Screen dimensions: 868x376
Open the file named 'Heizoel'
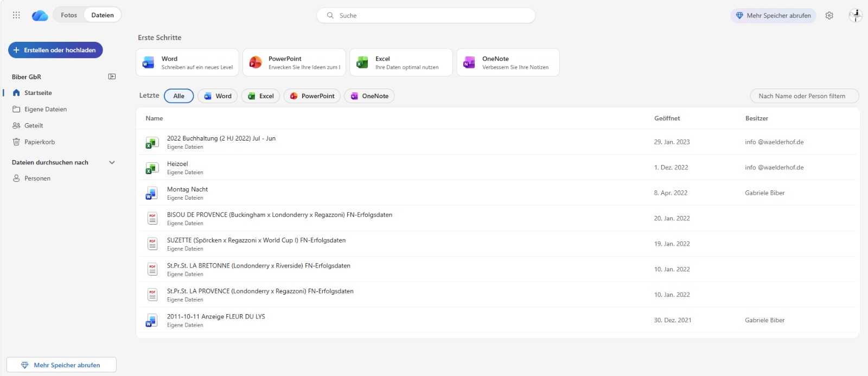click(177, 164)
